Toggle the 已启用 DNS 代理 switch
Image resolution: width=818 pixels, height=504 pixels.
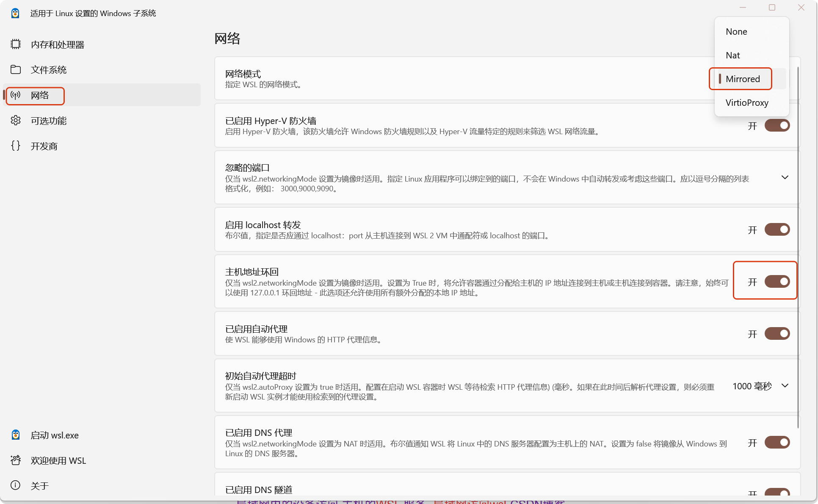pyautogui.click(x=777, y=443)
